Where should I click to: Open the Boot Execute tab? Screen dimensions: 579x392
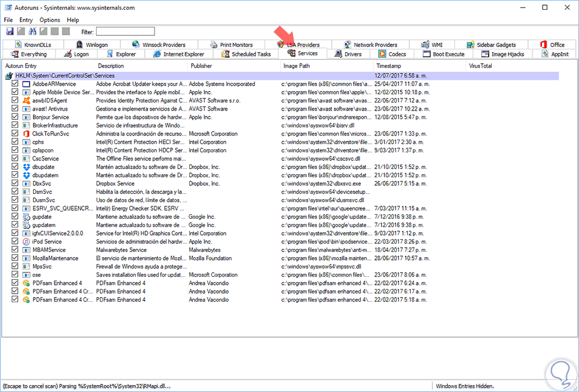coord(443,54)
